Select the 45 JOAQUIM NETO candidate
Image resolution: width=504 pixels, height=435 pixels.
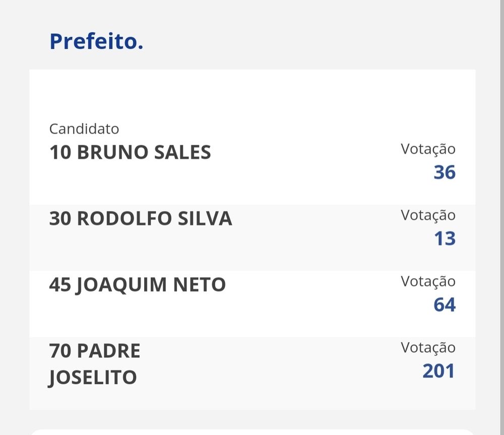click(138, 285)
